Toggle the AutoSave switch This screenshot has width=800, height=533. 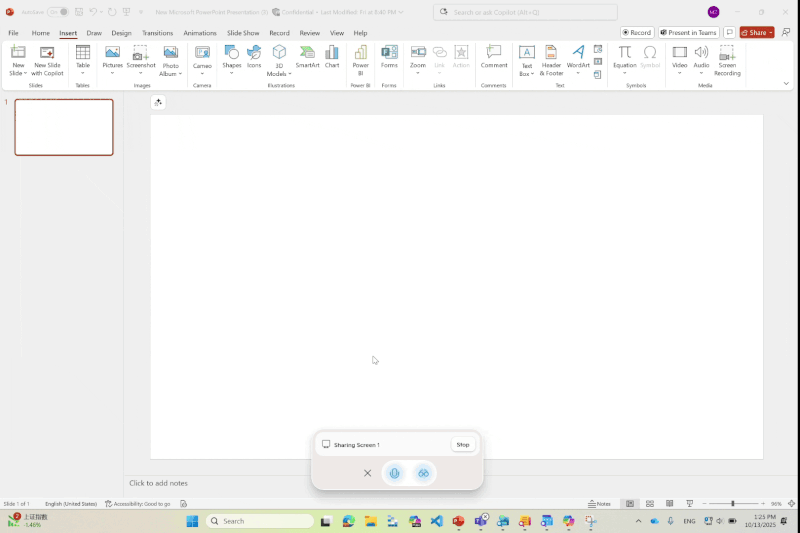58,12
